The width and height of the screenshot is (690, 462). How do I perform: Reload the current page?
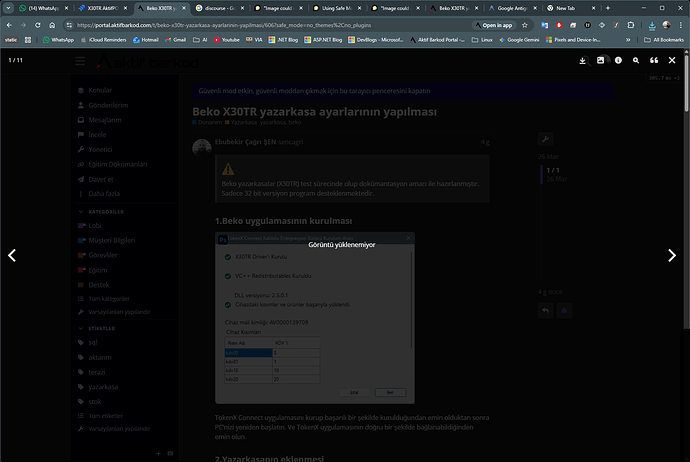pyautogui.click(x=38, y=25)
